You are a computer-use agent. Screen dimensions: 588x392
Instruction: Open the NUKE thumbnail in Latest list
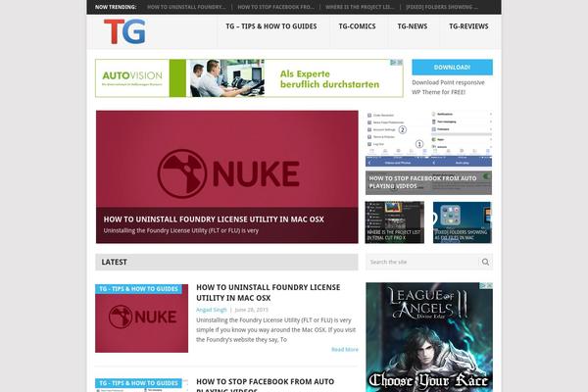tap(141, 318)
